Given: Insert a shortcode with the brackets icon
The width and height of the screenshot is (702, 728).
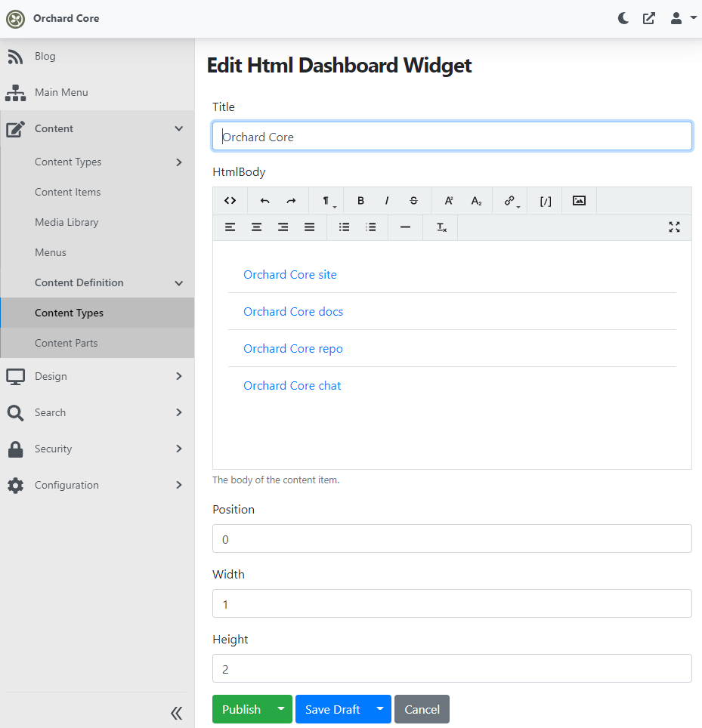Looking at the screenshot, I should pyautogui.click(x=546, y=201).
